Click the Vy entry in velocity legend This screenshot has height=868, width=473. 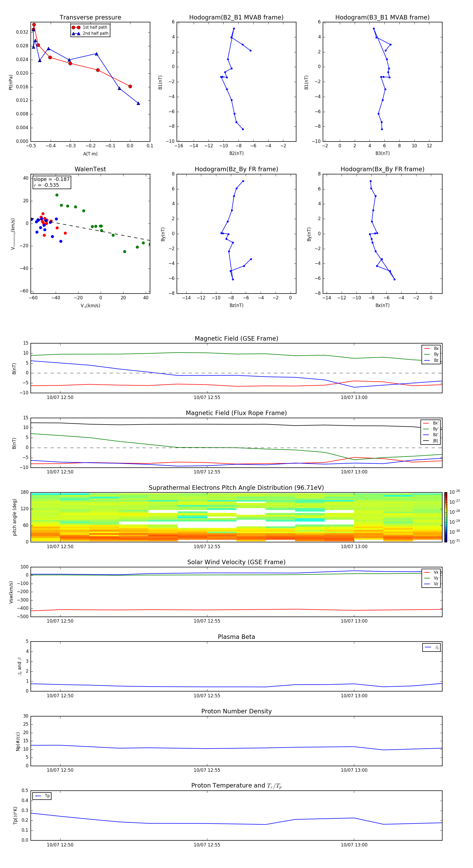tap(431, 578)
